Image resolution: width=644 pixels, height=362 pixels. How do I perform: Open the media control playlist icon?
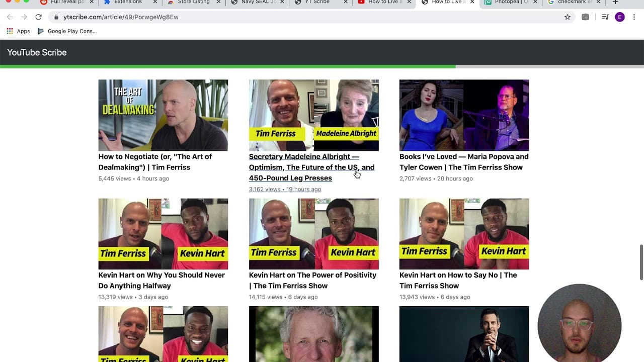[x=605, y=17]
